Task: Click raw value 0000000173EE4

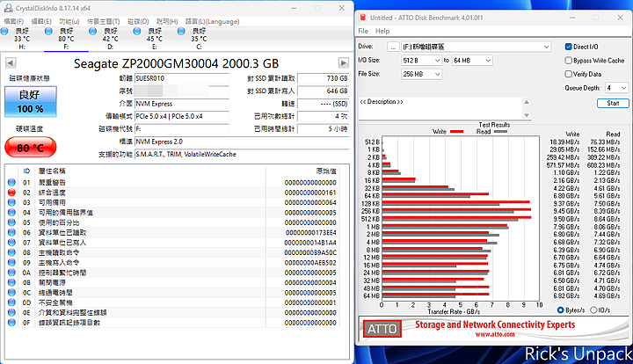Action: point(311,233)
